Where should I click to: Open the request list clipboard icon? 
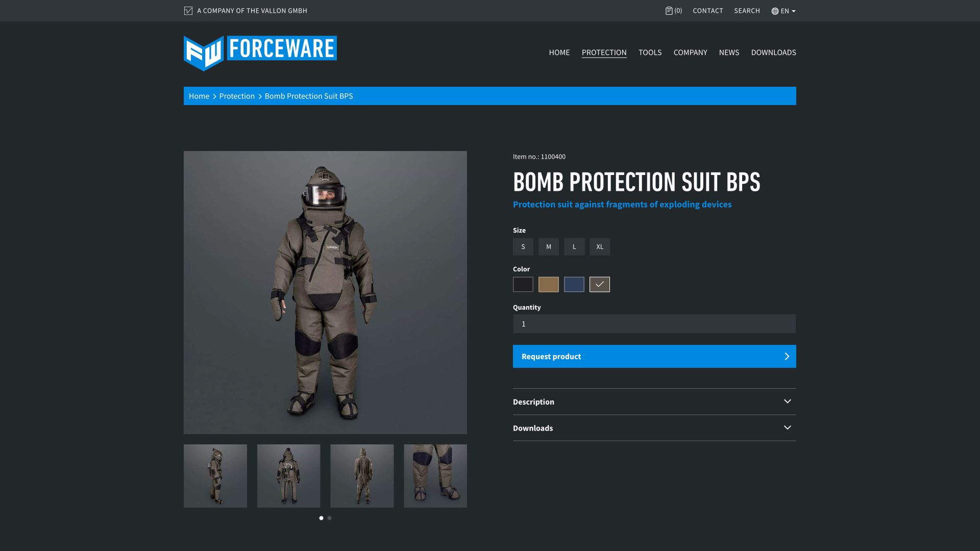coord(669,11)
